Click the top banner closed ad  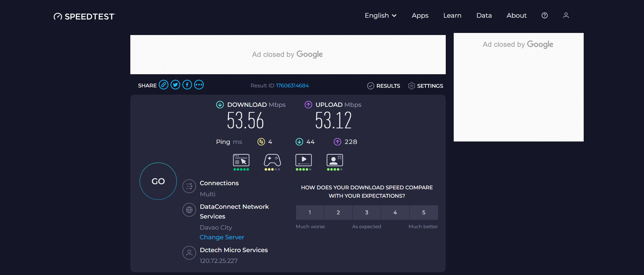[288, 54]
